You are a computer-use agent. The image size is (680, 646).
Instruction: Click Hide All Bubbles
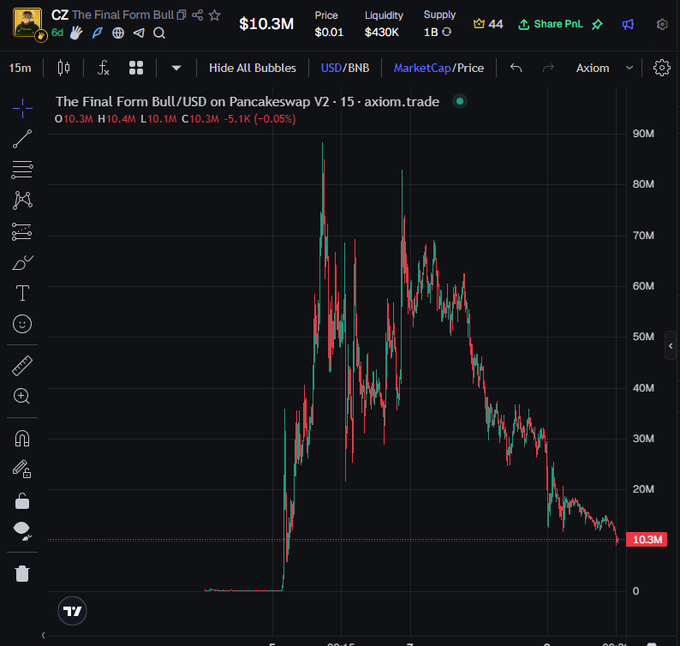click(252, 68)
